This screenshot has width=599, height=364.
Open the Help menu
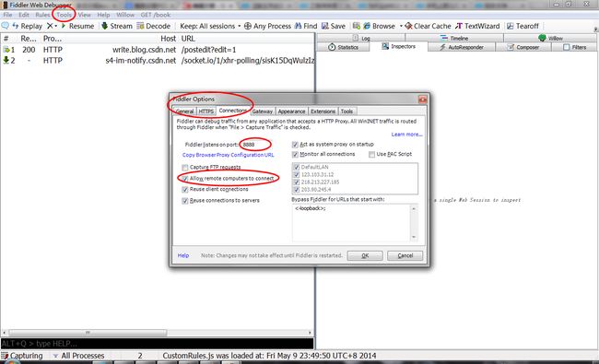click(103, 15)
